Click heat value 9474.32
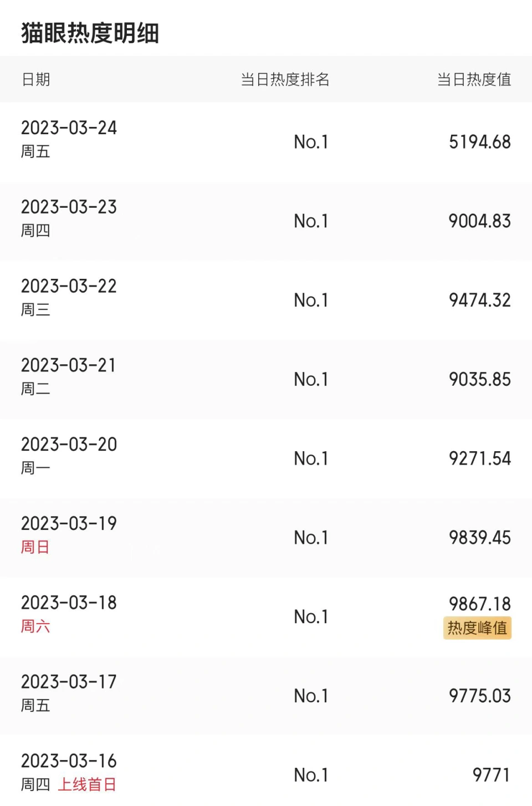 pos(479,300)
